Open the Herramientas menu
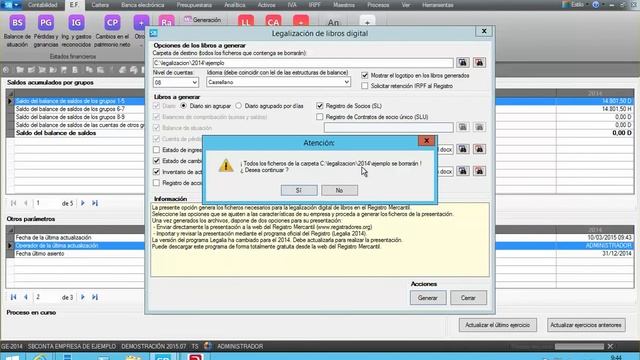 coord(438,5)
